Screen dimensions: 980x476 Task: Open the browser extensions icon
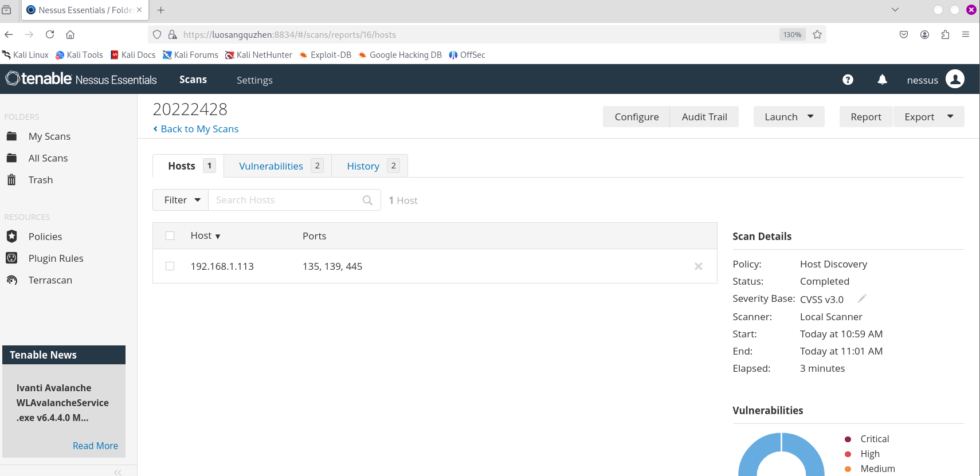[945, 34]
